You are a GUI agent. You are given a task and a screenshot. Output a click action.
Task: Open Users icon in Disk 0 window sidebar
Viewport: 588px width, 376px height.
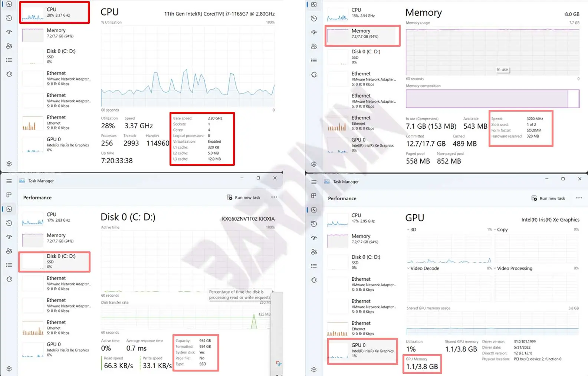coord(9,251)
